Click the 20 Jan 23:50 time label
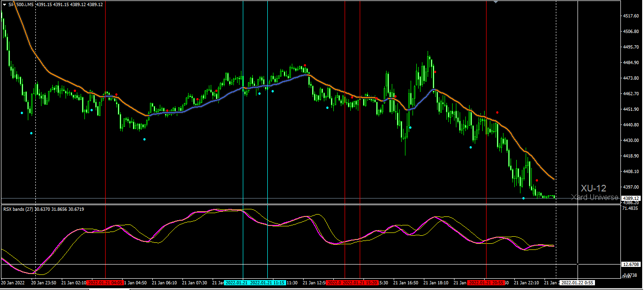This screenshot has height=290, width=644. tap(44, 283)
